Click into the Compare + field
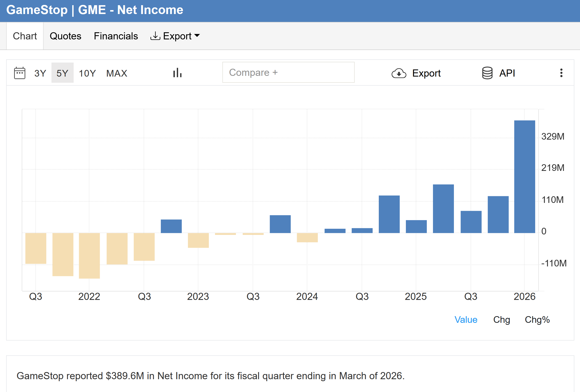 point(288,72)
